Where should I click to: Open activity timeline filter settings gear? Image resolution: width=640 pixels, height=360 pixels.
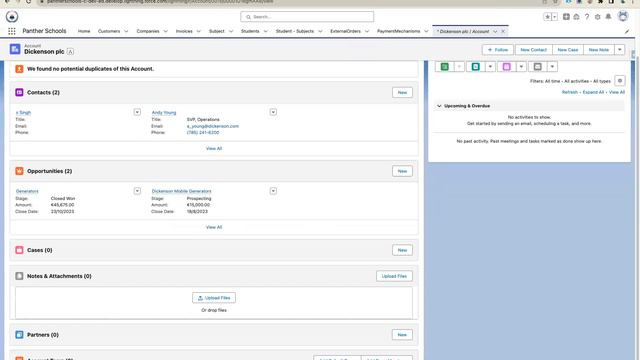coord(620,81)
